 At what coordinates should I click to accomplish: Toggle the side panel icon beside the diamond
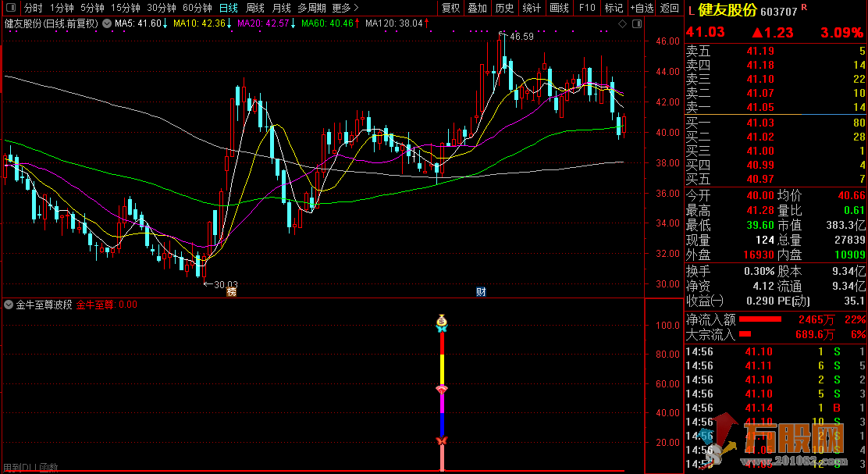coord(635,24)
